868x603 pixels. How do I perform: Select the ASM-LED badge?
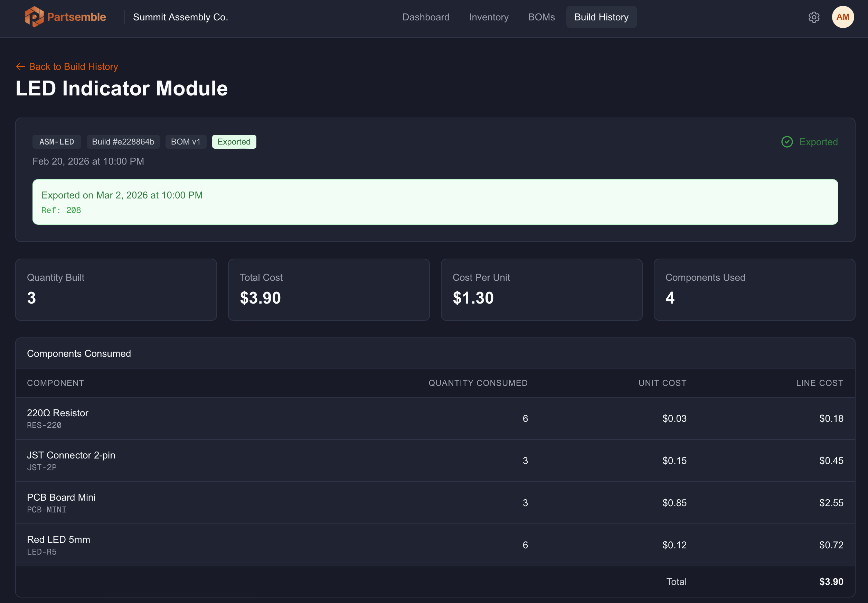56,142
